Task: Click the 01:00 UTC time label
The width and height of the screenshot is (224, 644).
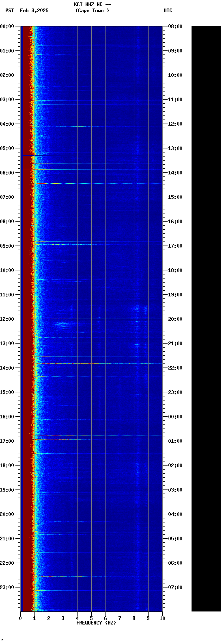Action: (x=175, y=441)
